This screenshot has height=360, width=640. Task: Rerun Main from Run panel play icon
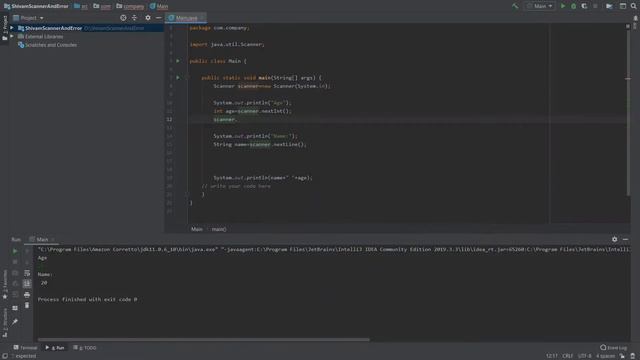(15, 251)
